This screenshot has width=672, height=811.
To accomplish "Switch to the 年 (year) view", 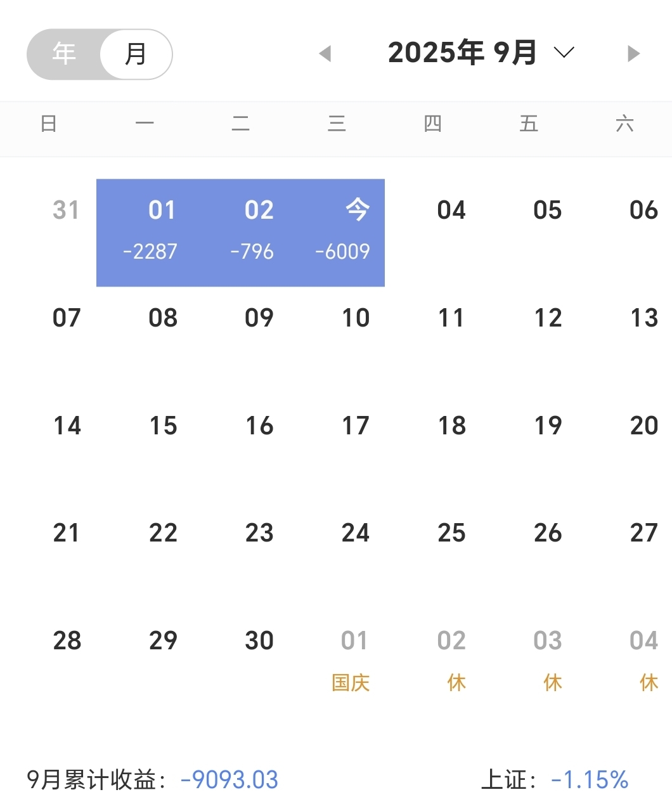I will point(64,54).
